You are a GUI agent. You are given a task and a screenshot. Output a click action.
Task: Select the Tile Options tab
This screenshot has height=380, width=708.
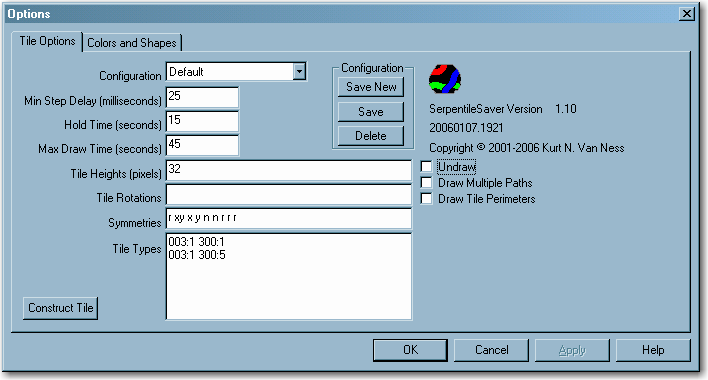47,41
